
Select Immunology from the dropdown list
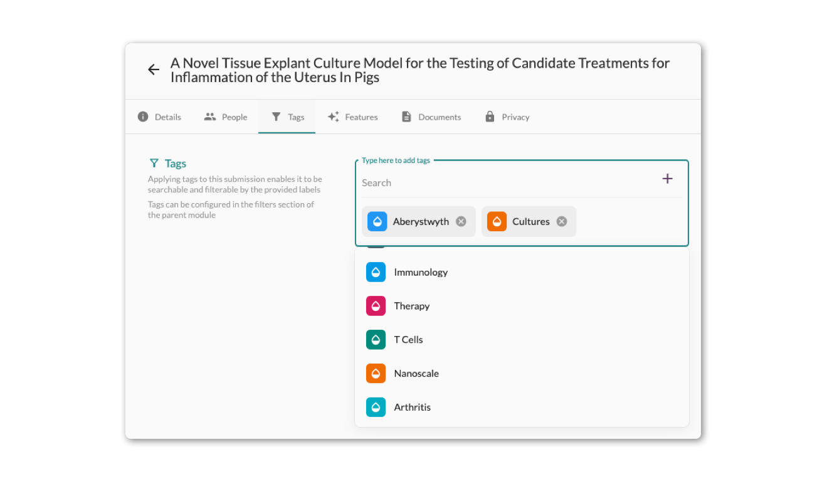click(x=421, y=272)
